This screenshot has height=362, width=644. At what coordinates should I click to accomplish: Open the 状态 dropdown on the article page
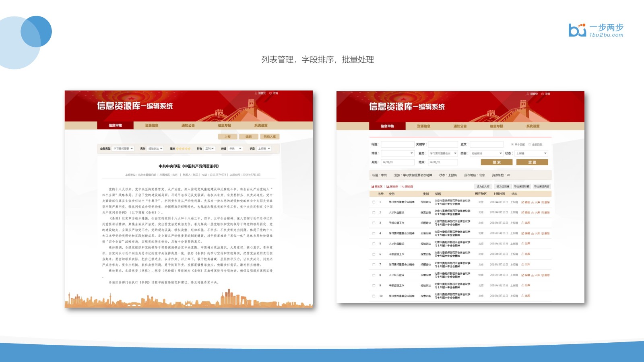[x=264, y=149]
